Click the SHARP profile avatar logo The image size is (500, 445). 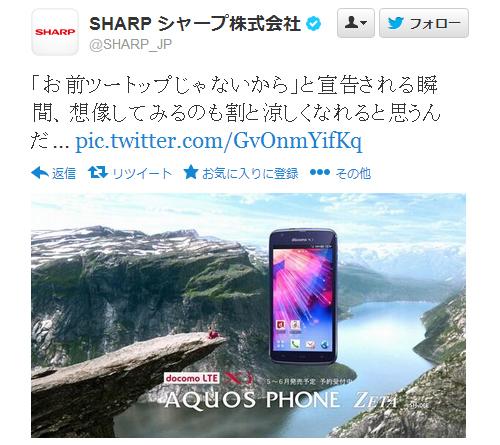point(55,32)
